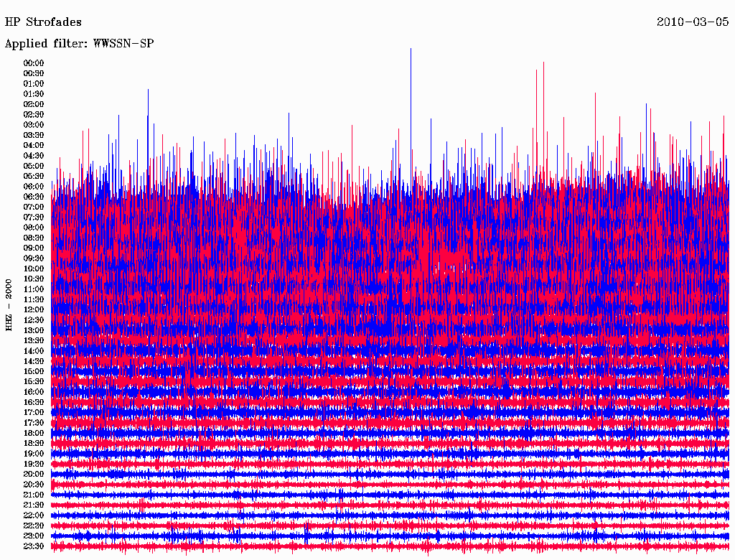Select the 12:00 time label

click(34, 310)
